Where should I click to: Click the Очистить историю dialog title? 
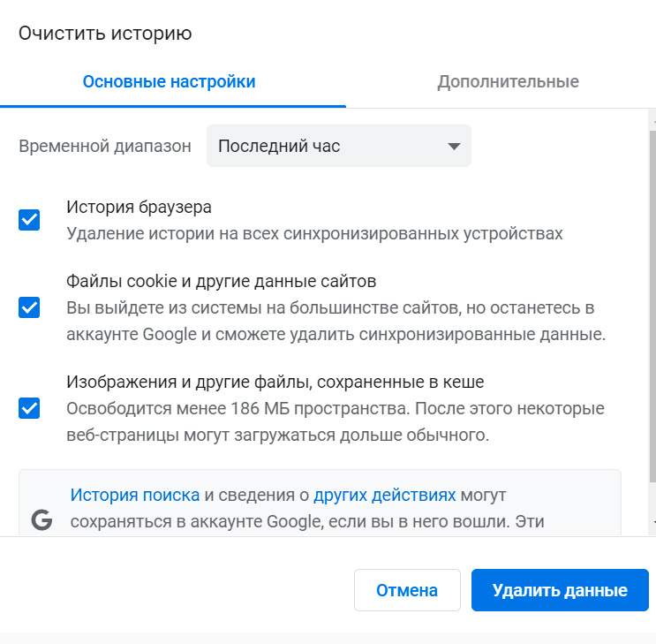(105, 34)
